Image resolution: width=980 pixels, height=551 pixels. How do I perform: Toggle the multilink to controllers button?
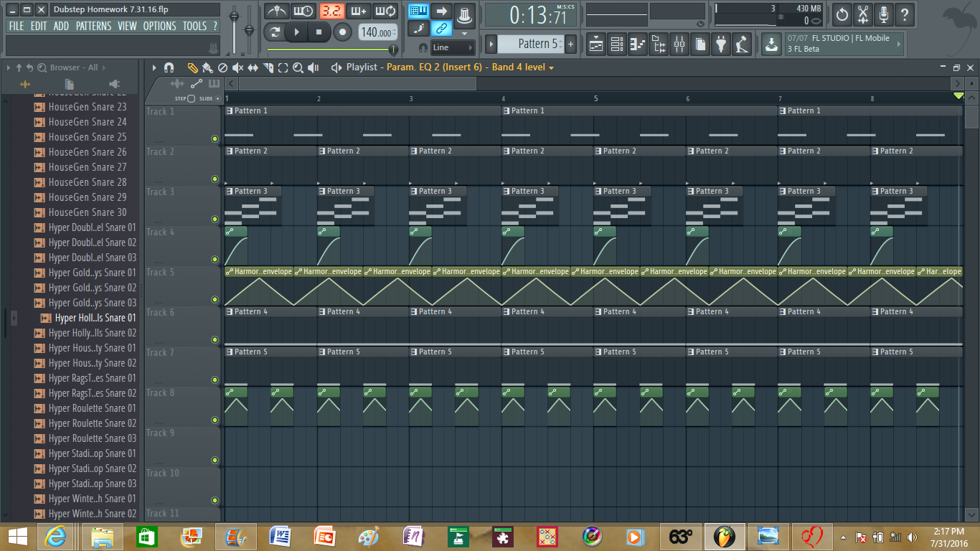[x=441, y=29]
